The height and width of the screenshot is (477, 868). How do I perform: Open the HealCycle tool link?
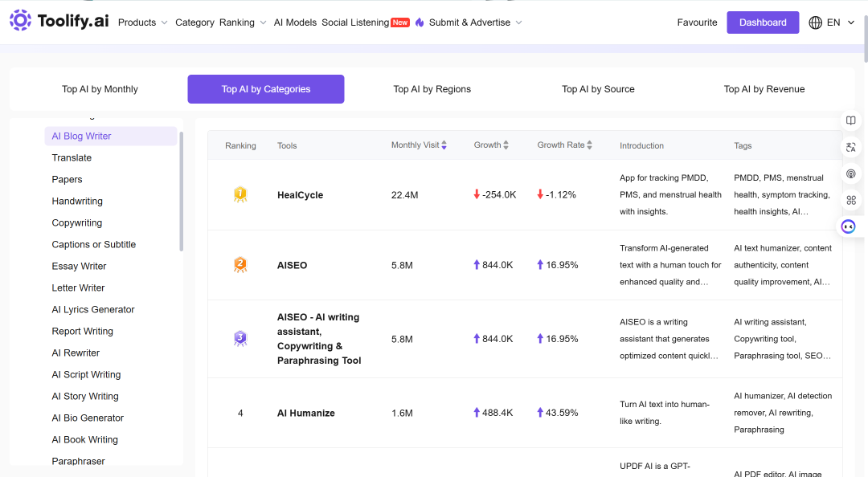[300, 195]
